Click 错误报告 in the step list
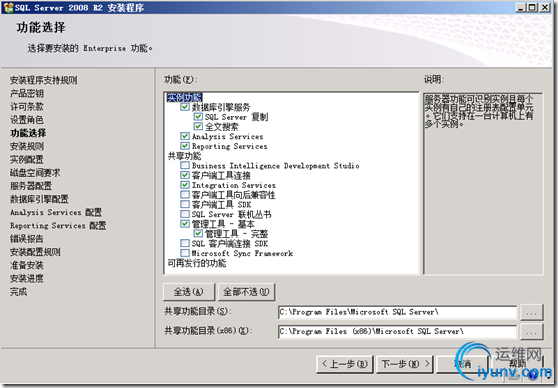This screenshot has height=388, width=558. coord(27,238)
